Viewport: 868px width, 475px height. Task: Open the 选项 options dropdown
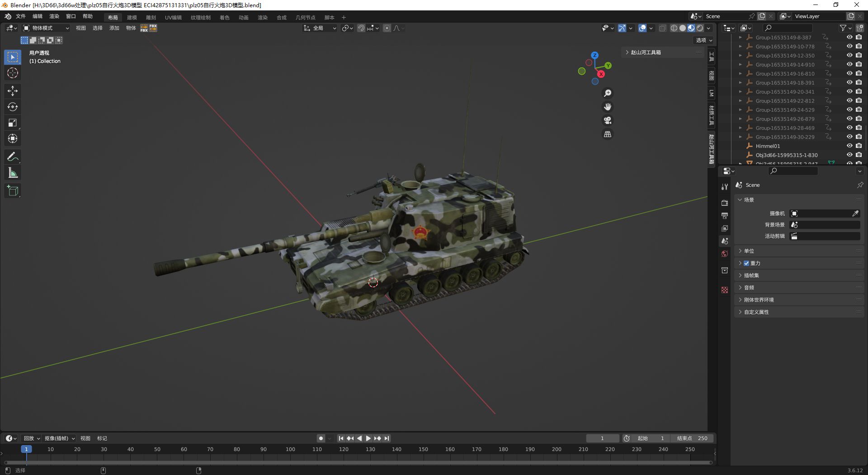point(704,40)
